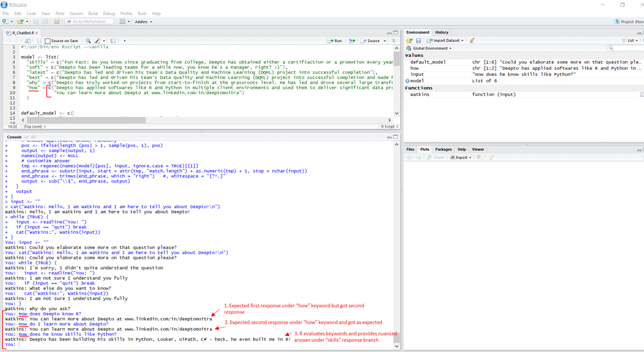Click the broom icon to clear environment
The height and width of the screenshot is (352, 644).
(x=471, y=40)
